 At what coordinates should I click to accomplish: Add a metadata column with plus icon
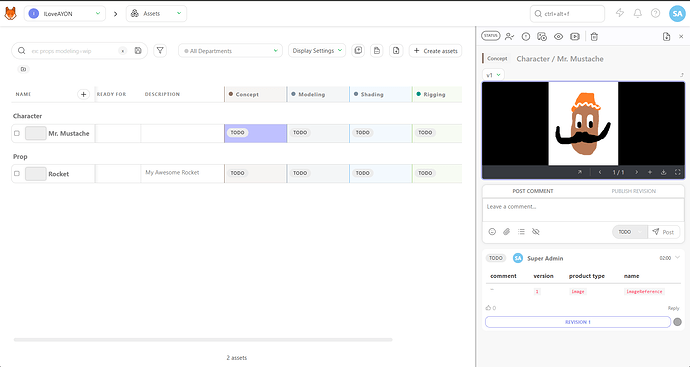click(x=84, y=94)
